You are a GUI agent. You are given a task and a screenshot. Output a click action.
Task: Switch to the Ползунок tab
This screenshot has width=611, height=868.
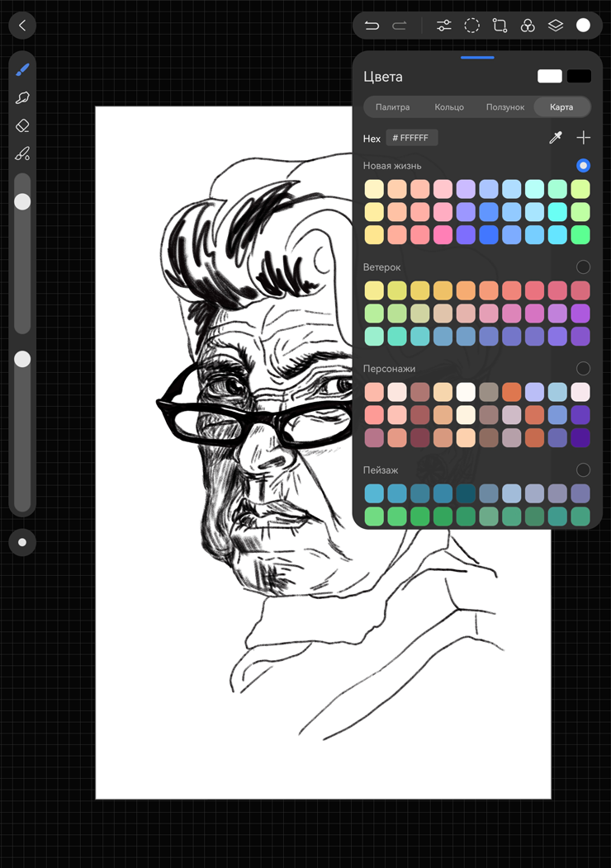point(505,107)
